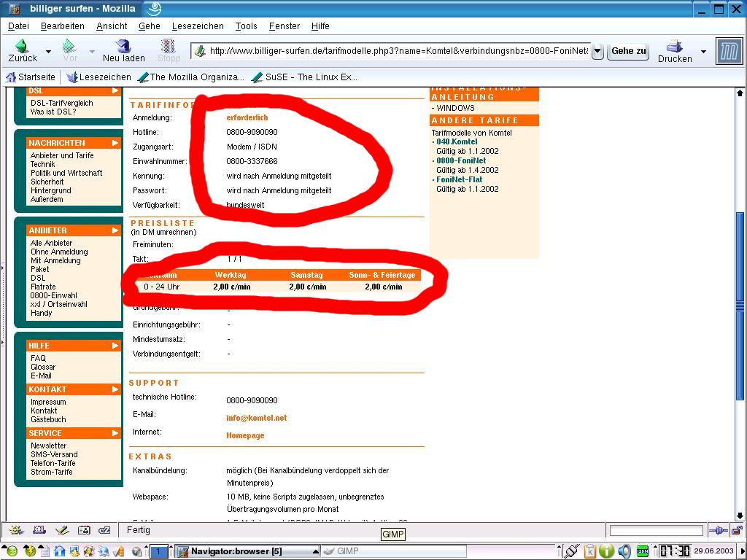This screenshot has width=747, height=560.
Task: Open the Komtel Homepage link
Action: tap(245, 436)
